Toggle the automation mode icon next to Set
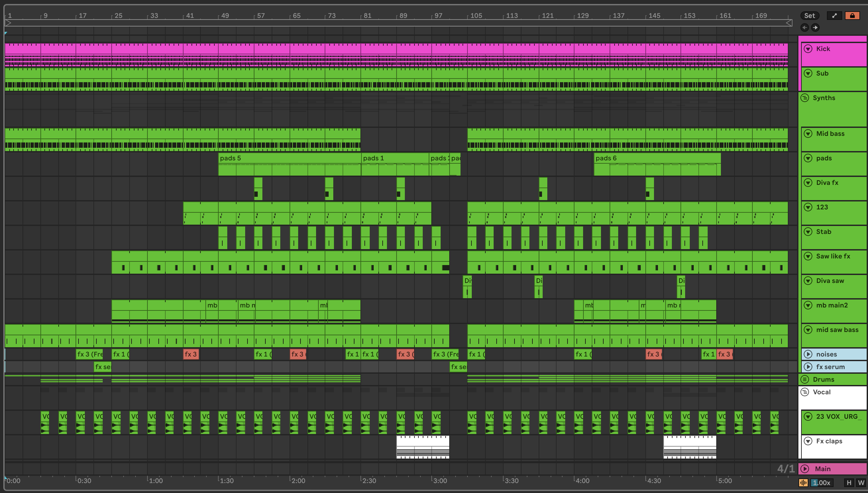The image size is (868, 493). pos(834,16)
